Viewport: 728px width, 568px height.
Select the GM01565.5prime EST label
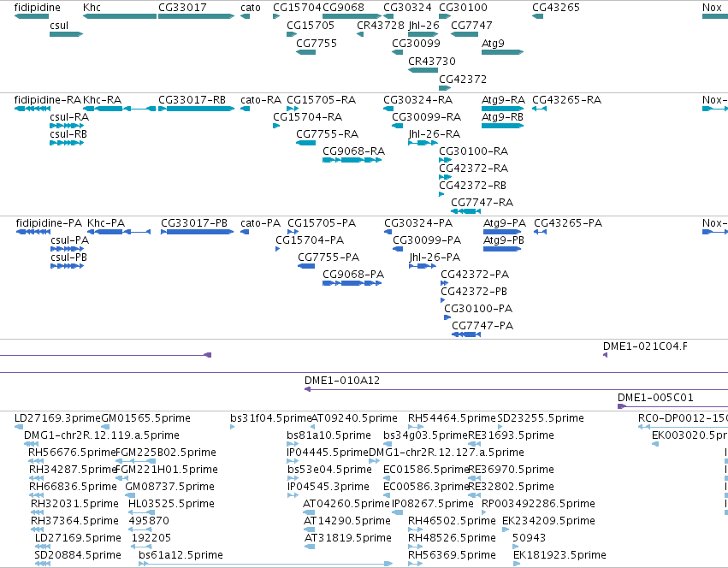[145, 418]
